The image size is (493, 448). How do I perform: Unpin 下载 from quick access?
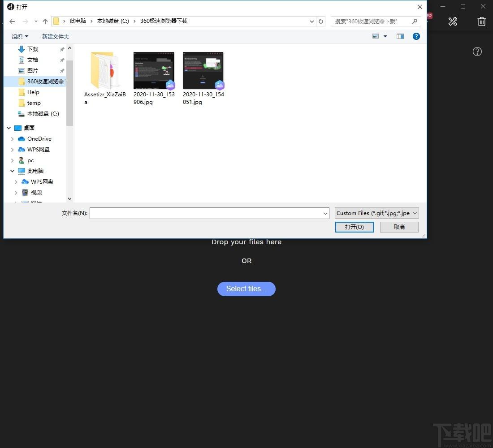click(62, 49)
